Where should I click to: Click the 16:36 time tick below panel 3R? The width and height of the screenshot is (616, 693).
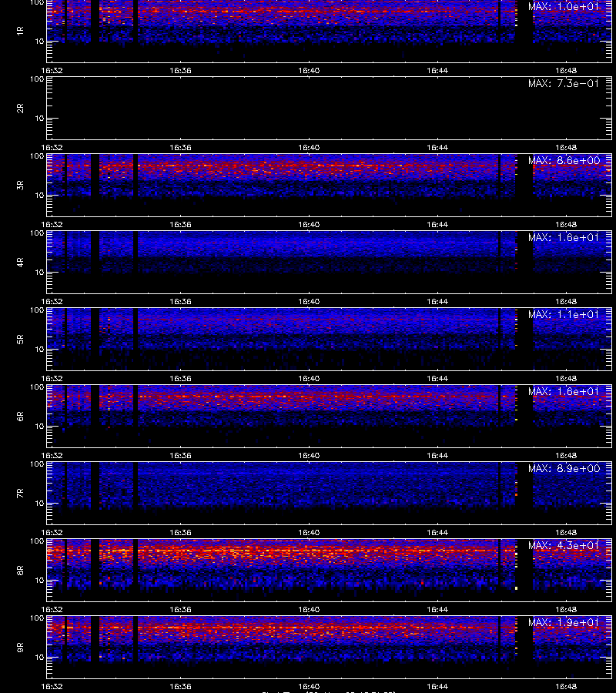[180, 225]
